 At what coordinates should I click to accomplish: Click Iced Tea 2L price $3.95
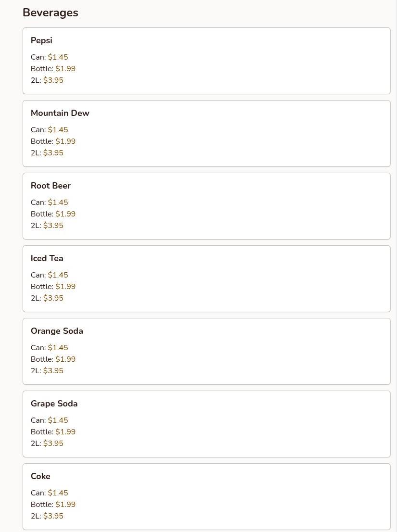coord(53,298)
